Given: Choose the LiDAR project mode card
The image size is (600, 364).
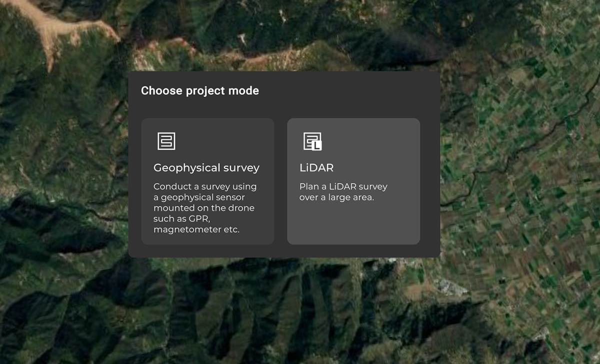Looking at the screenshot, I should (x=353, y=181).
